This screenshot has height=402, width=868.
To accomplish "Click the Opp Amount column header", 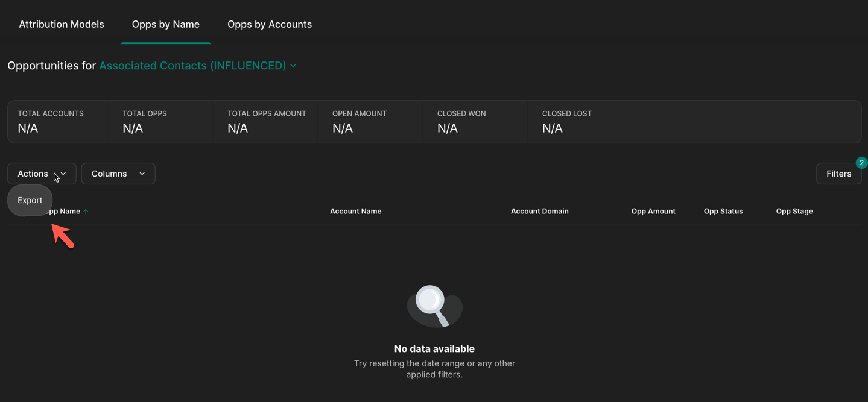I will click(x=653, y=211).
